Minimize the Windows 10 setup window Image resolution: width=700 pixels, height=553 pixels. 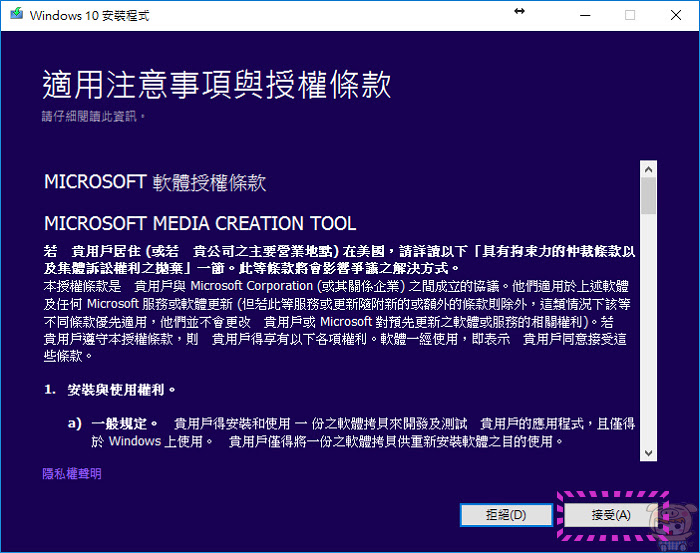[x=585, y=15]
